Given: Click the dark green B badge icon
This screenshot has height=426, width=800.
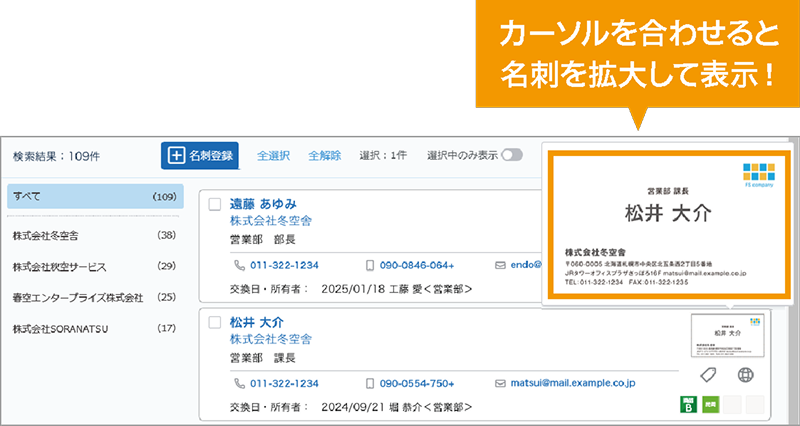Looking at the screenshot, I should [688, 405].
